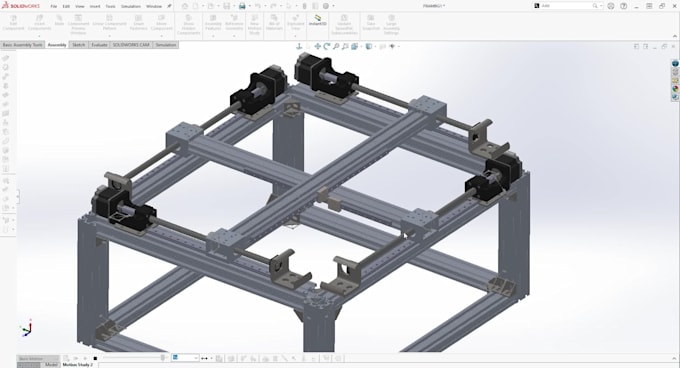Screen dimensions: 680x368
Task: Expand Assembly Features dropdown arrow
Action: click(213, 36)
